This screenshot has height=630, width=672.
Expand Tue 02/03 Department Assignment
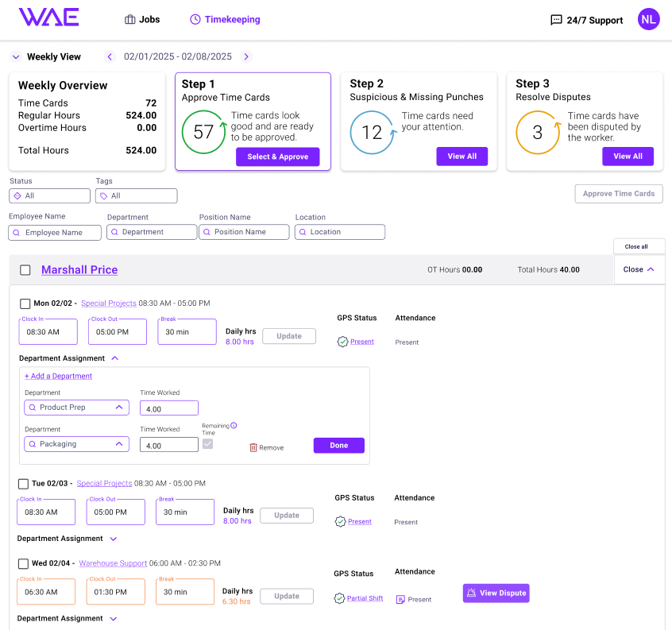click(113, 539)
